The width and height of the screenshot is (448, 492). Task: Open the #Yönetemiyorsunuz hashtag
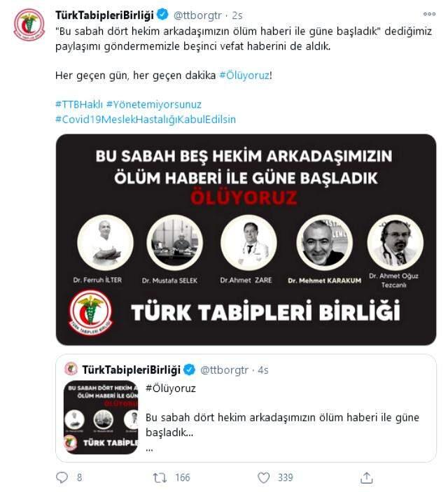[x=154, y=104]
